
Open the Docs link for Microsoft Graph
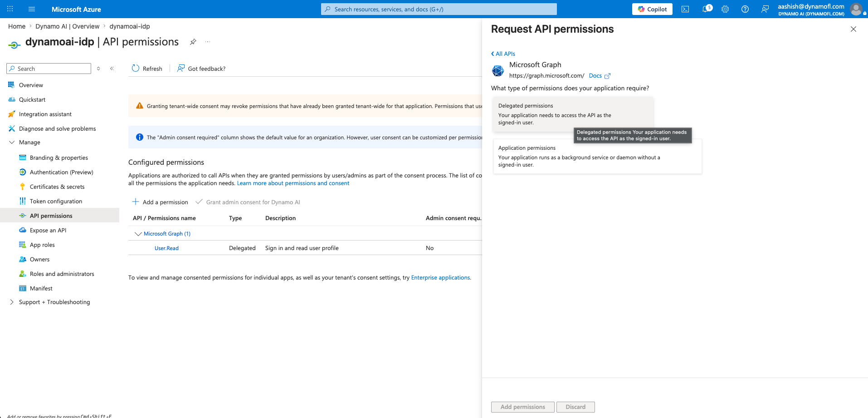click(595, 76)
